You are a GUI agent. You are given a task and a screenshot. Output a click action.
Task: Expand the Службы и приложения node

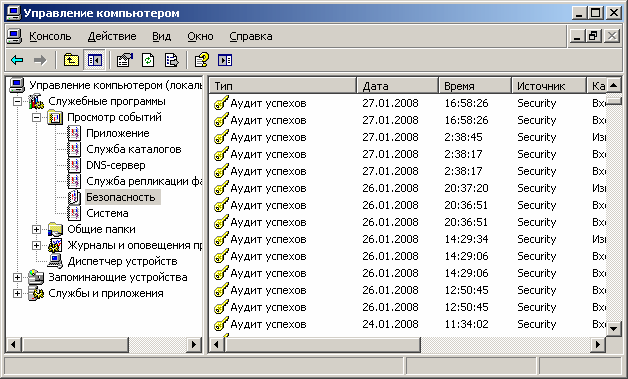pyautogui.click(x=17, y=293)
